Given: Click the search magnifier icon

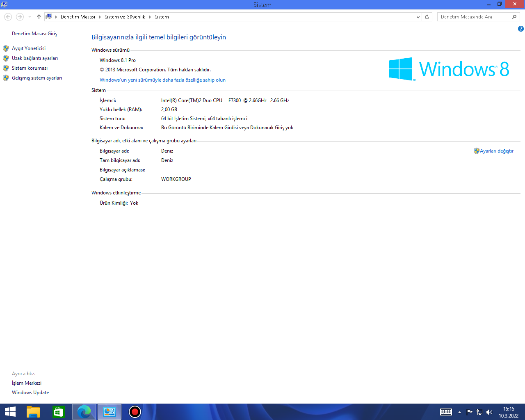Looking at the screenshot, I should [x=514, y=17].
